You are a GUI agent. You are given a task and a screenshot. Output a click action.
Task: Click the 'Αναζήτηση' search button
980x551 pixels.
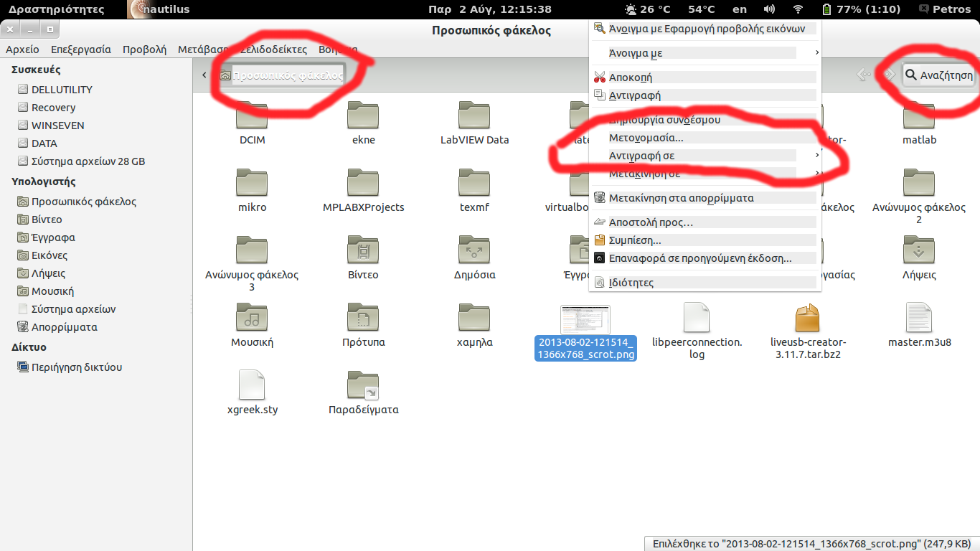(x=938, y=75)
